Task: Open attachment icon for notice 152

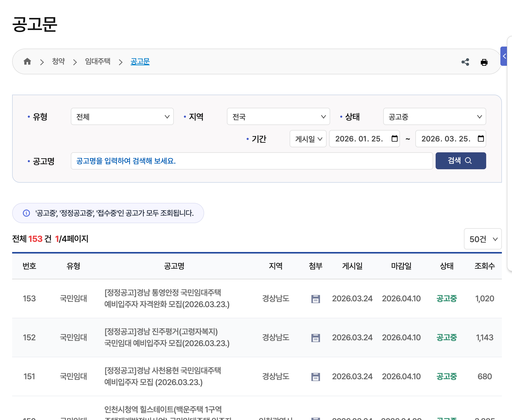Action: tap(315, 338)
